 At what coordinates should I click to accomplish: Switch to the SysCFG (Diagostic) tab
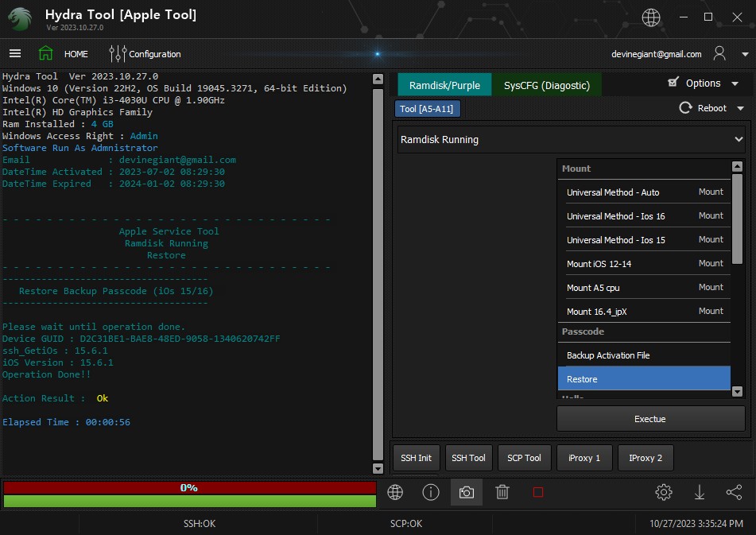pyautogui.click(x=547, y=85)
